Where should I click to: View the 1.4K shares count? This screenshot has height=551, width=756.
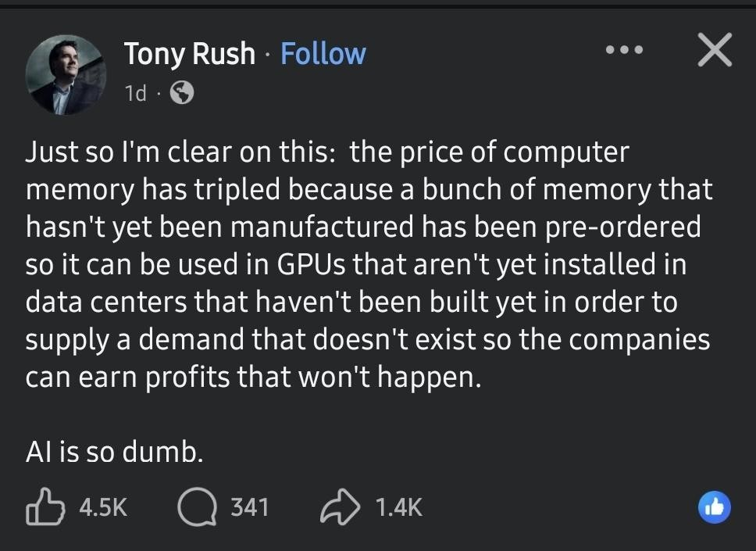[x=398, y=508]
